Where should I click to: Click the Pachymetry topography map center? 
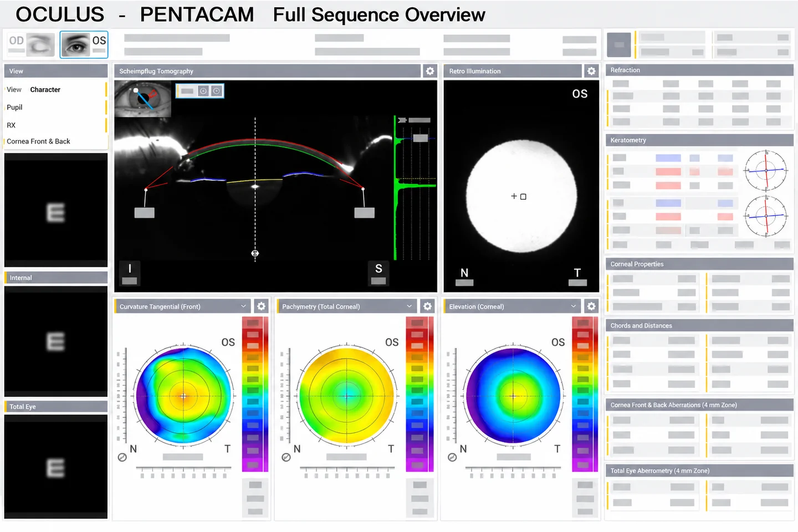tap(347, 396)
